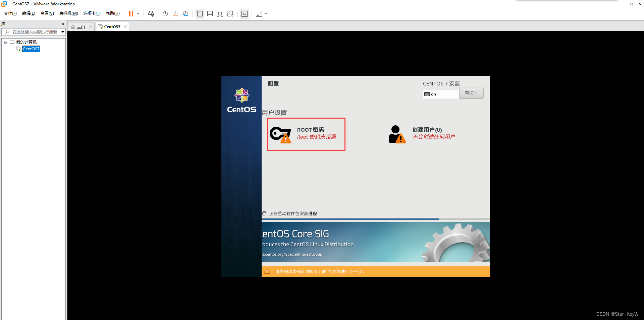Enter full screen mode icon
This screenshot has height=320, width=644.
point(220,14)
